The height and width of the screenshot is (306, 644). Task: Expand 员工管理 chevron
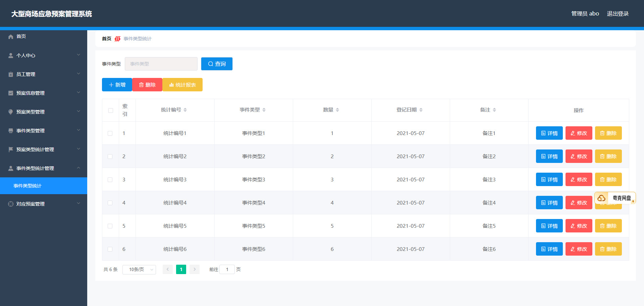click(78, 74)
